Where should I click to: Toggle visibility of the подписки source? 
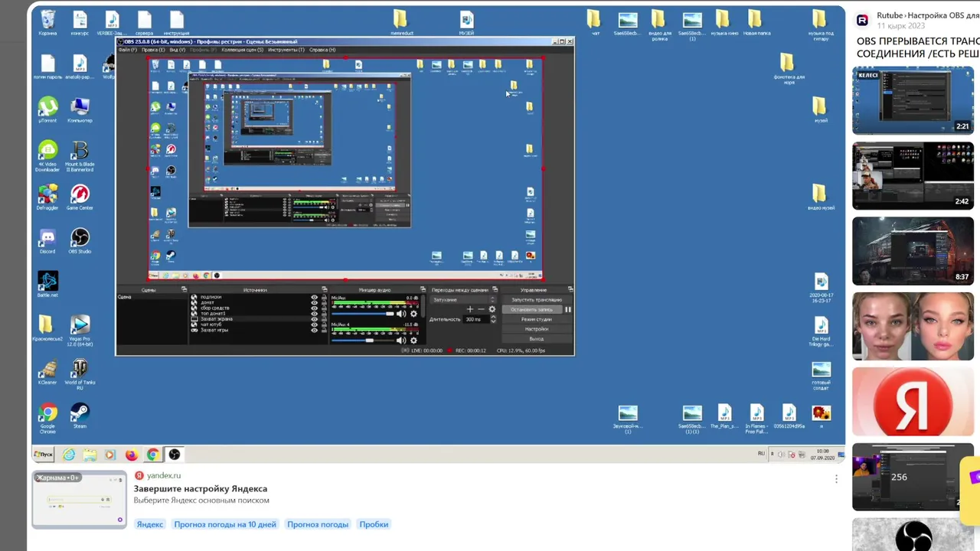pyautogui.click(x=314, y=297)
